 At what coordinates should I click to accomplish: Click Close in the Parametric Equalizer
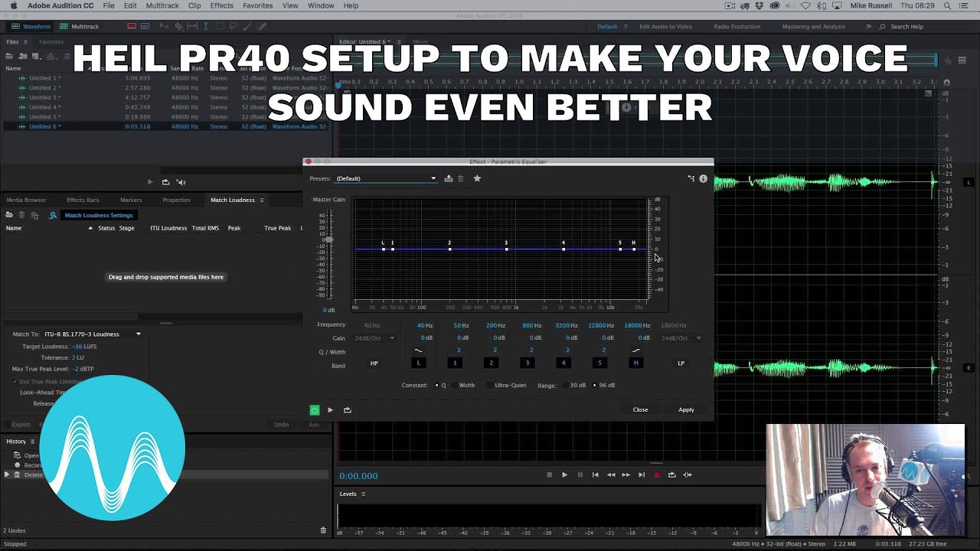pos(640,410)
